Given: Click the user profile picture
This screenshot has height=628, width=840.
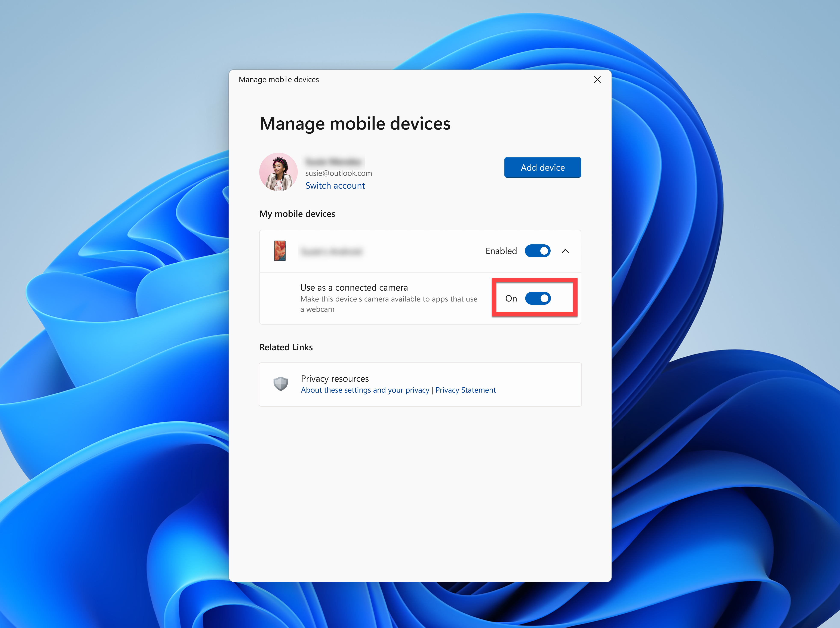Looking at the screenshot, I should [x=278, y=172].
